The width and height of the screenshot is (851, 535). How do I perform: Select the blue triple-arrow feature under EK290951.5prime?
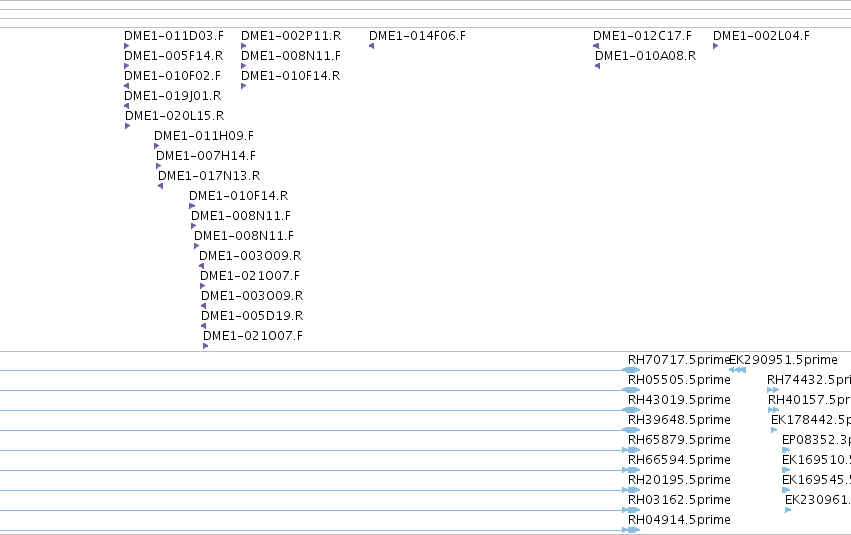tap(738, 370)
